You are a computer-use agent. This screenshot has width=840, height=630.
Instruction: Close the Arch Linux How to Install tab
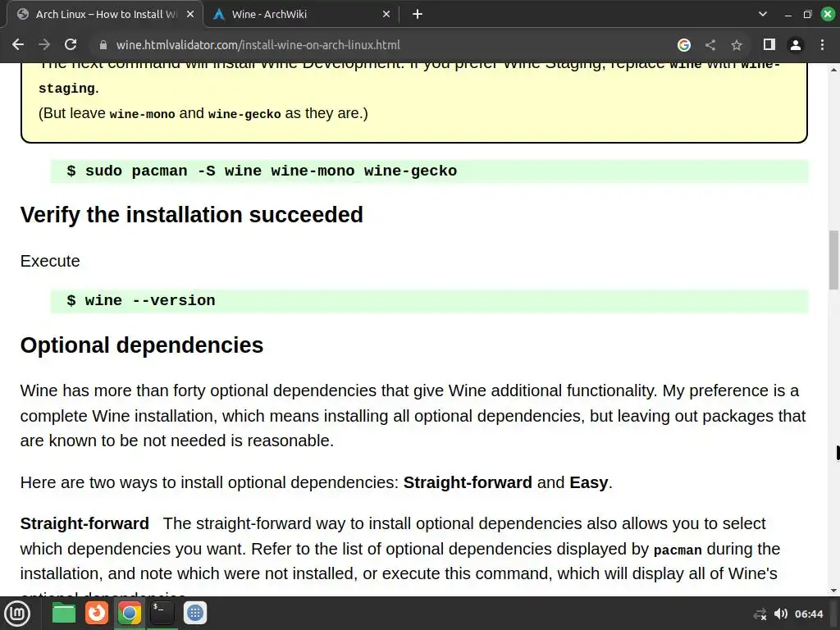coord(190,15)
